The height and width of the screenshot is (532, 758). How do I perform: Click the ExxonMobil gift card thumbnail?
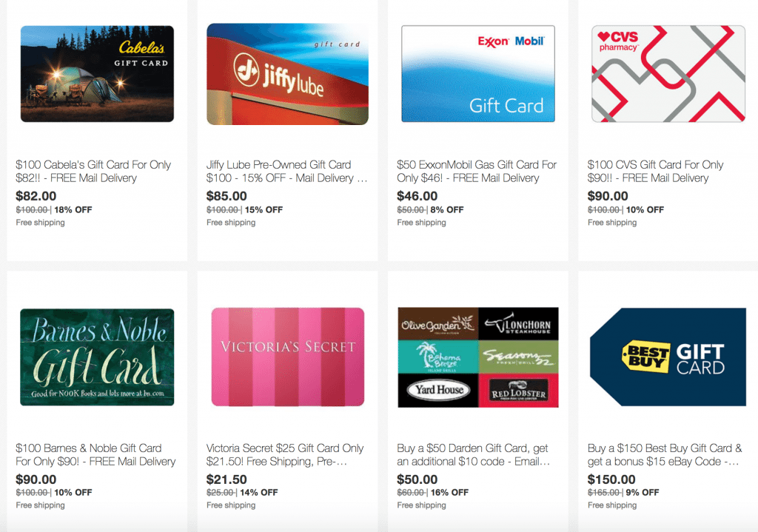[478, 74]
